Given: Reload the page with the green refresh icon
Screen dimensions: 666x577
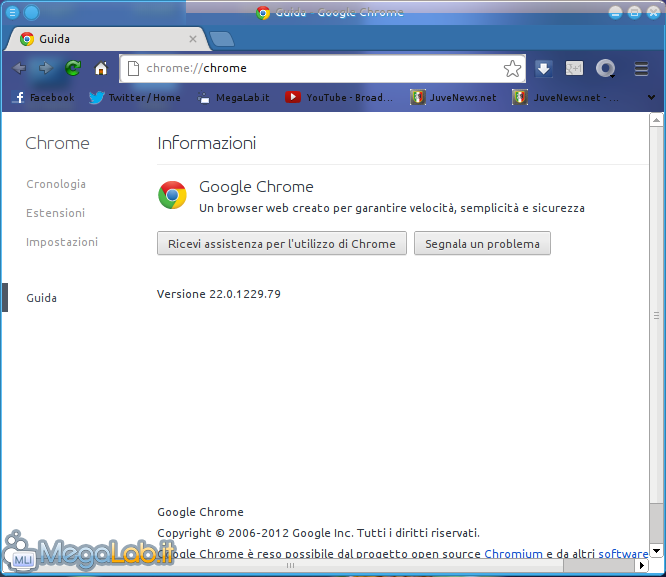Looking at the screenshot, I should coord(73,68).
